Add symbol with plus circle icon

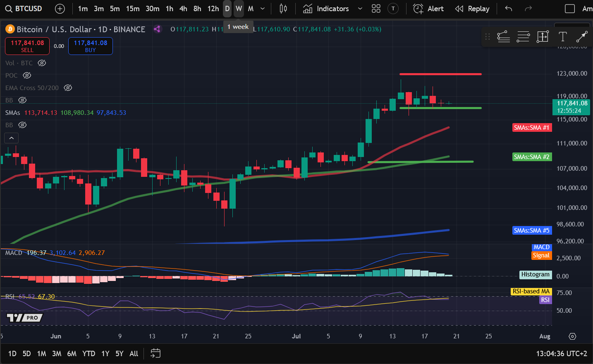coord(60,9)
